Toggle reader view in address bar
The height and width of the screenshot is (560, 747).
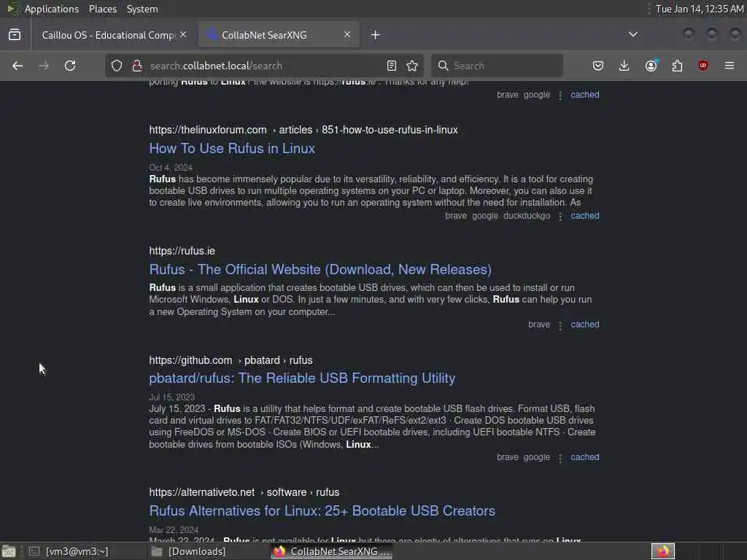click(392, 66)
